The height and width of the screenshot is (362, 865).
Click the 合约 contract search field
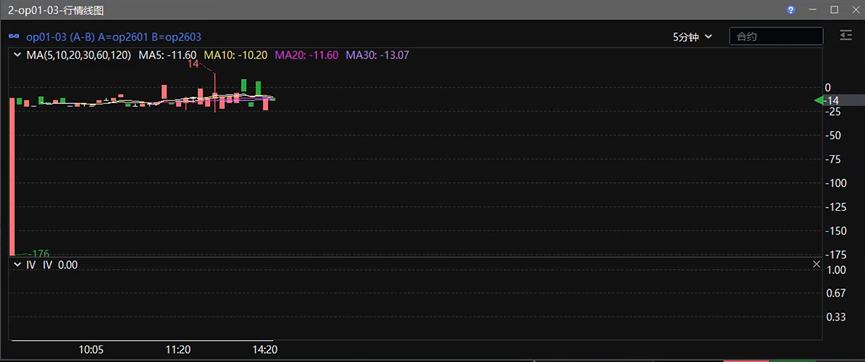[776, 36]
